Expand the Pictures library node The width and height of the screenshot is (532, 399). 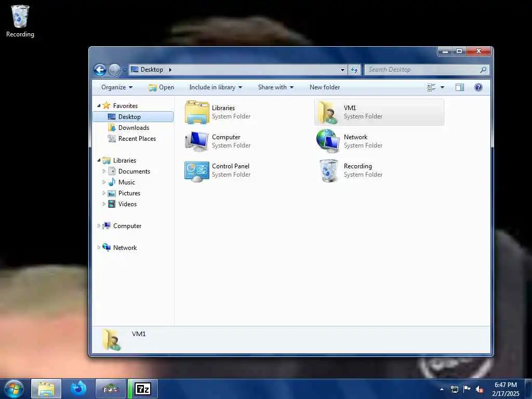(x=104, y=193)
